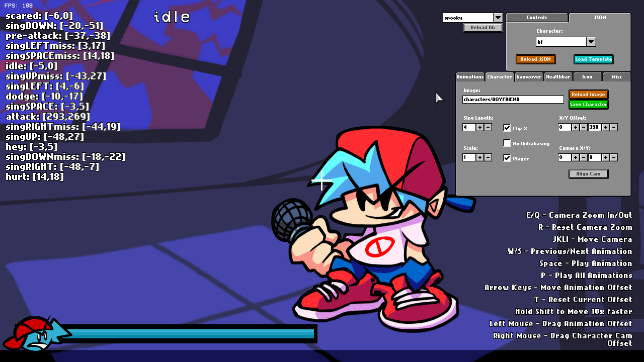Open the Animations tab
The width and height of the screenshot is (644, 362).
470,77
